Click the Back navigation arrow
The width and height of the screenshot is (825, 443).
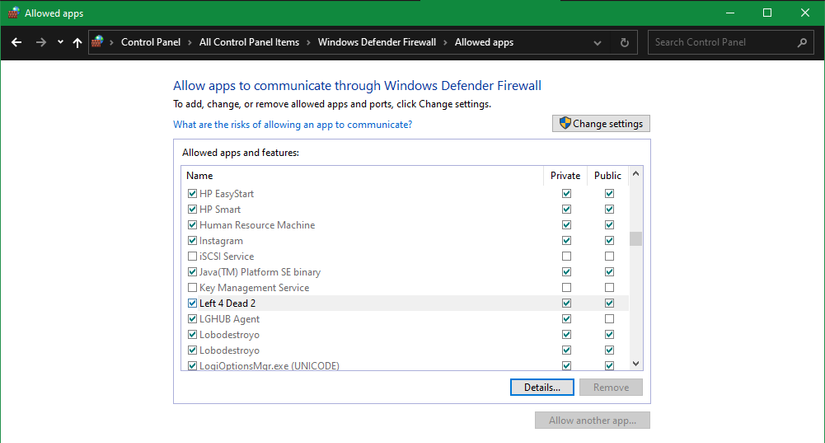tap(16, 43)
